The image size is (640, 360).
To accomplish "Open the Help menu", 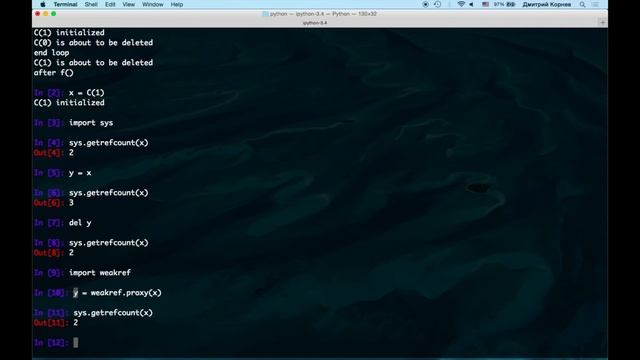I will pos(177,4).
